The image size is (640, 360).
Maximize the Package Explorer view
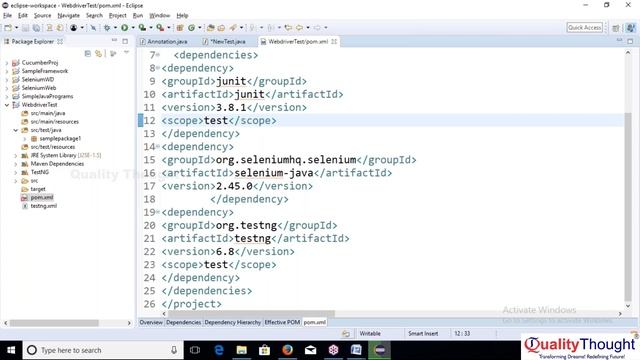[125, 41]
